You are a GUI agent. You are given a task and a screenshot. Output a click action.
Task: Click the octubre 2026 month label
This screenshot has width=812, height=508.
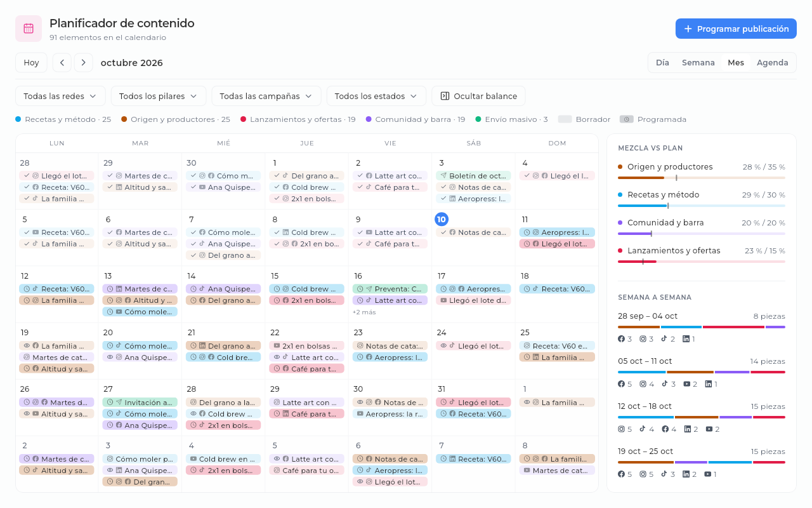132,63
